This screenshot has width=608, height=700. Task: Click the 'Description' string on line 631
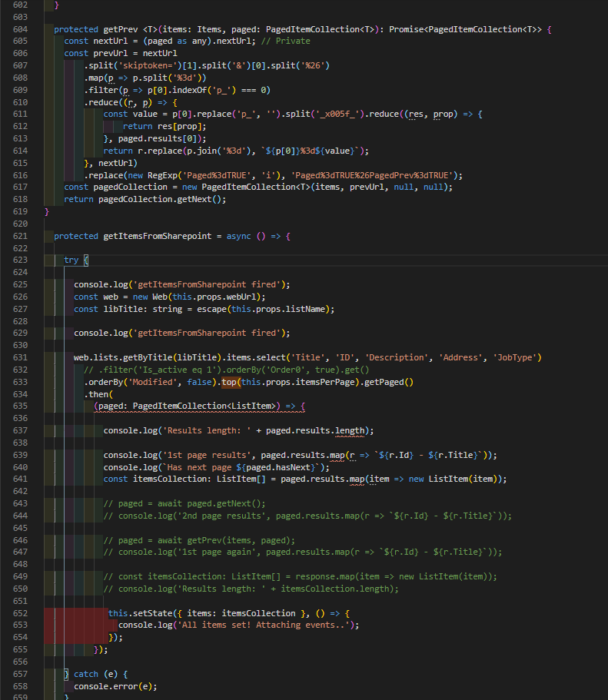(x=397, y=357)
